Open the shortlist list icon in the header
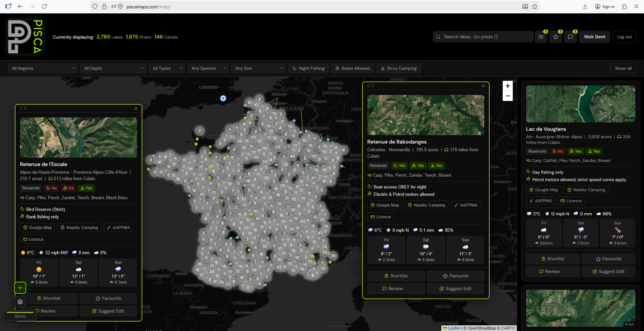The width and height of the screenshot is (644, 331). point(541,37)
